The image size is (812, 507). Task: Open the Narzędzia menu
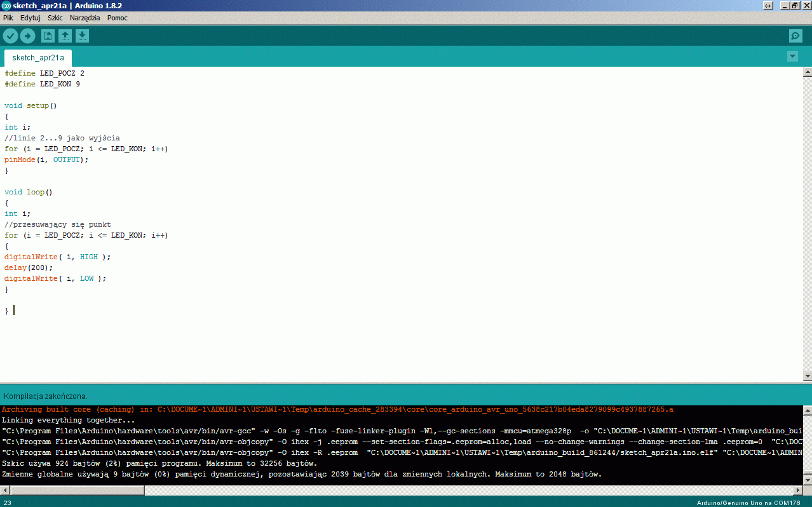[85, 18]
